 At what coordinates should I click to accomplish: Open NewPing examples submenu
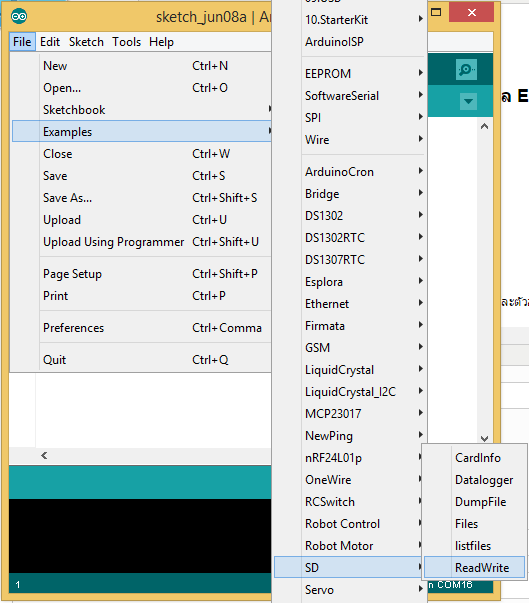[x=350, y=435]
